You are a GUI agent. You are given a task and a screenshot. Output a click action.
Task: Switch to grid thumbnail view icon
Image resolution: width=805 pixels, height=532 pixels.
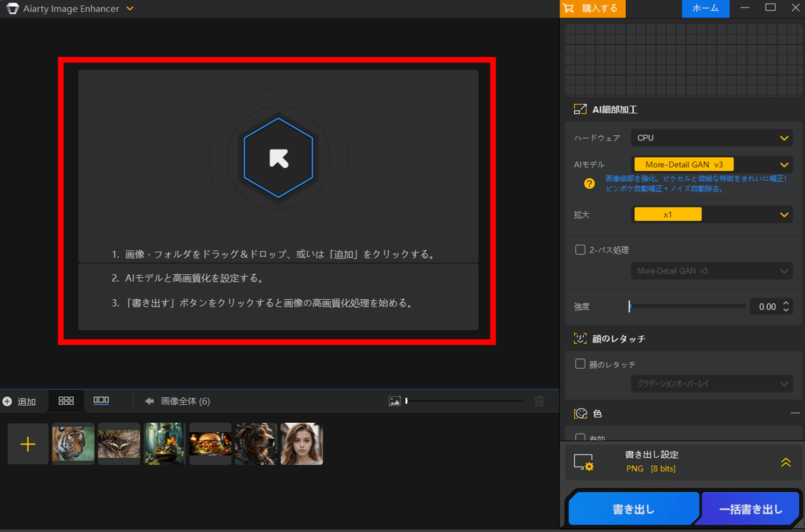click(x=66, y=401)
